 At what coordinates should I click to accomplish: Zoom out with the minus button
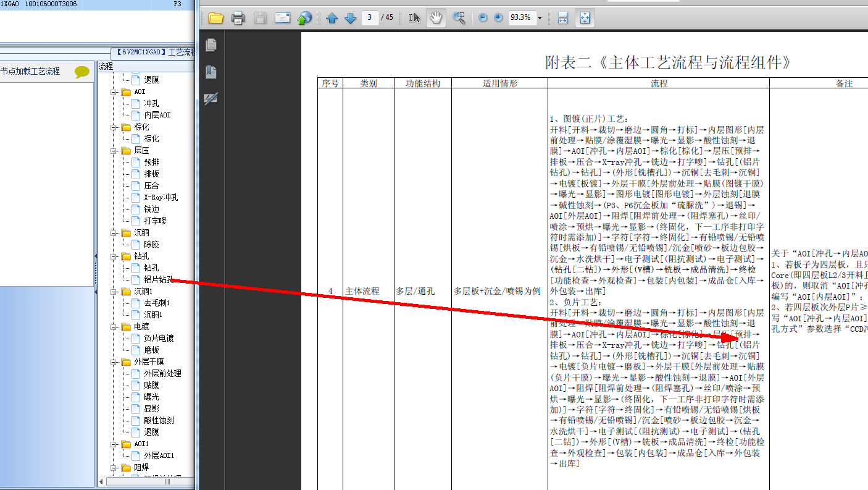pos(483,18)
